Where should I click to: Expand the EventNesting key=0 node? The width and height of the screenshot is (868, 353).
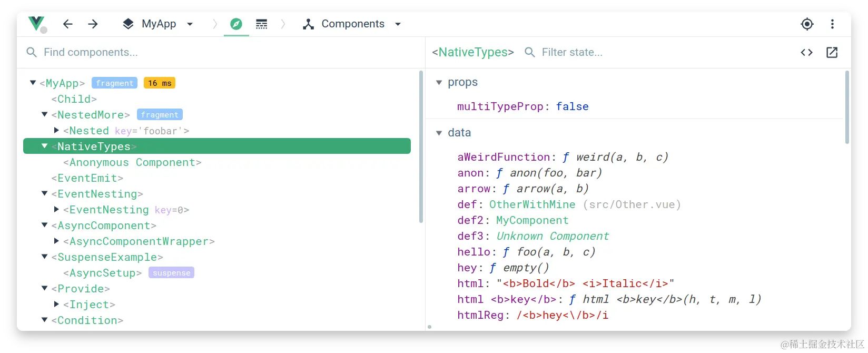pos(56,209)
